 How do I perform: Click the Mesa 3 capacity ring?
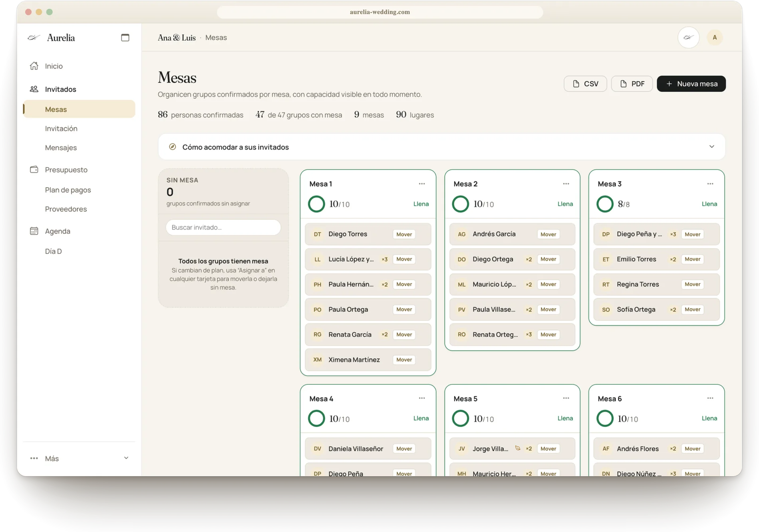coord(605,204)
